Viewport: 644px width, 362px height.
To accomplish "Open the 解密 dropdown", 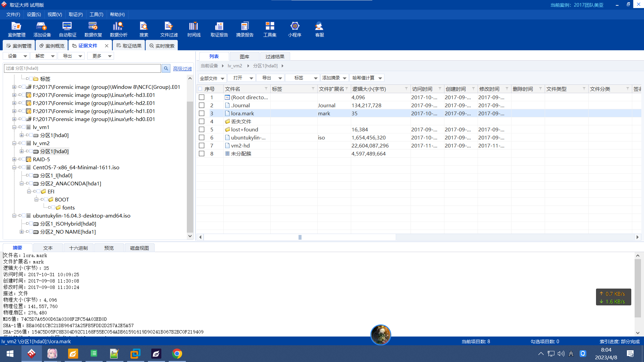I will coord(44,56).
